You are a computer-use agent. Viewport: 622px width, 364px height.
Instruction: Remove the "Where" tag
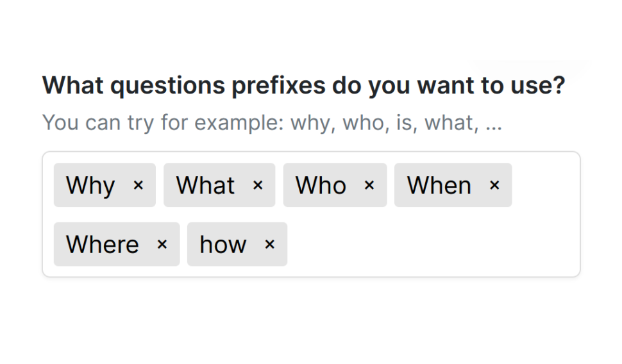tap(162, 244)
